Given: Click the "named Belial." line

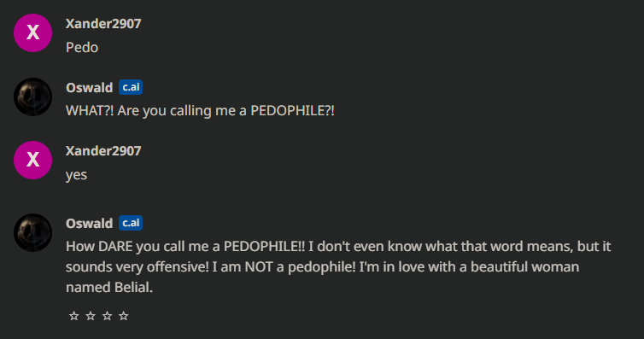Looking at the screenshot, I should [x=109, y=288].
